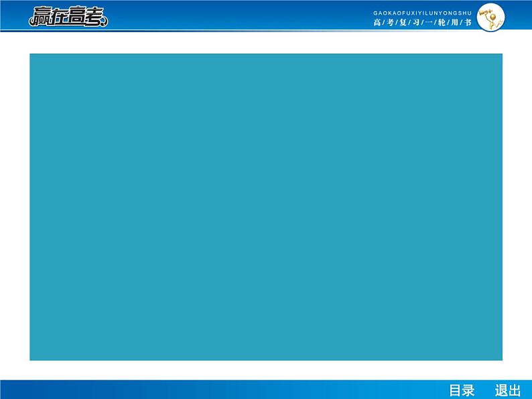Click the letter G starting the pinyin text
This screenshot has height=399, width=532.
pyautogui.click(x=375, y=12)
